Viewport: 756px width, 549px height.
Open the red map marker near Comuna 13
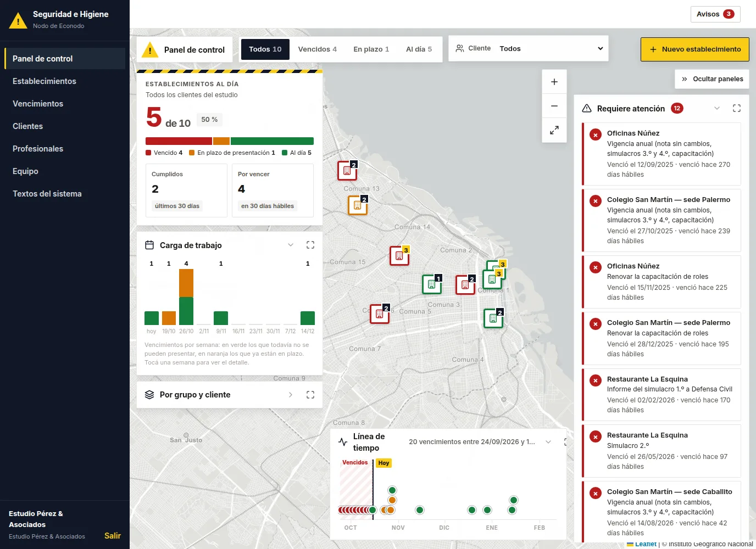point(347,170)
